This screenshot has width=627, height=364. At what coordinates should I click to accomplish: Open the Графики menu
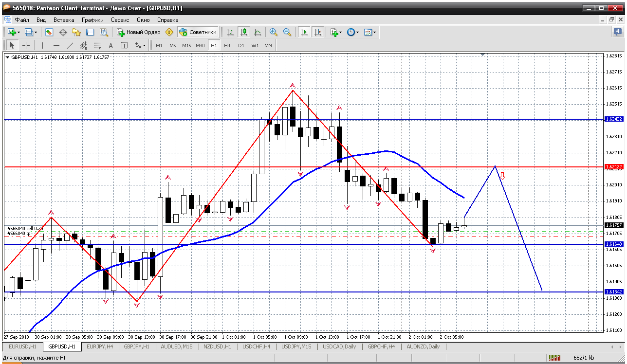point(92,20)
